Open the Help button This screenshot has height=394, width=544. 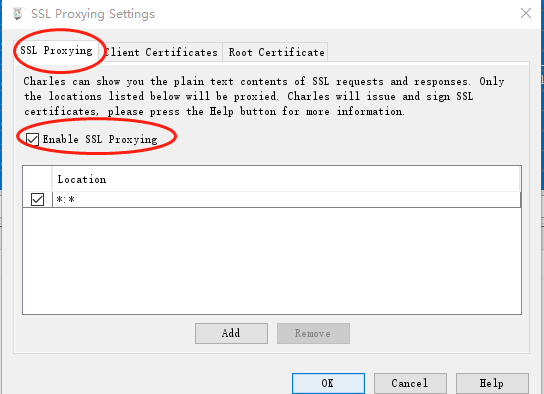pos(492,383)
